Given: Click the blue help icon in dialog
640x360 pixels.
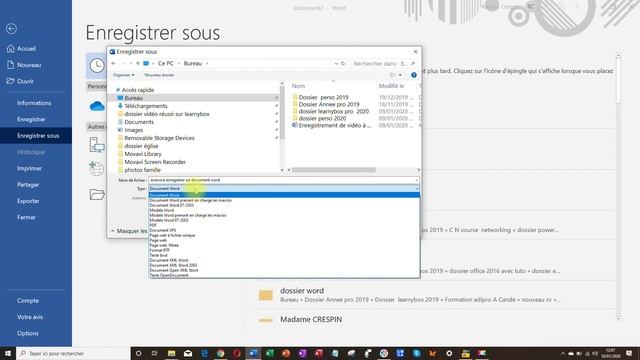Looking at the screenshot, I should [414, 75].
